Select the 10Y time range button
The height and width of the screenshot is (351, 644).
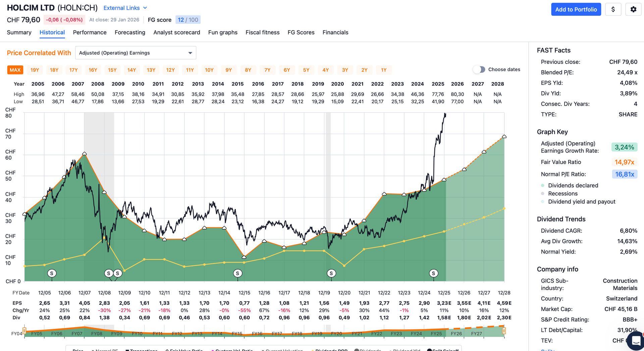click(x=209, y=70)
